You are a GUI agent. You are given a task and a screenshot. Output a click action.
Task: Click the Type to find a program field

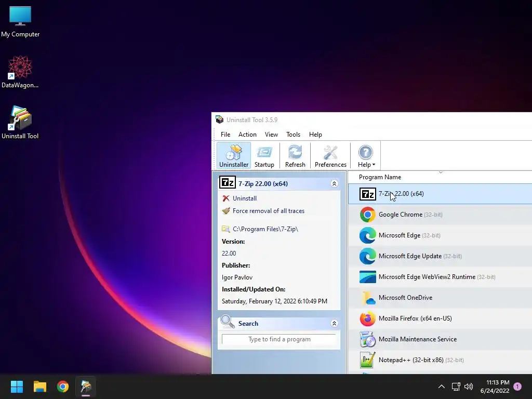pos(279,339)
